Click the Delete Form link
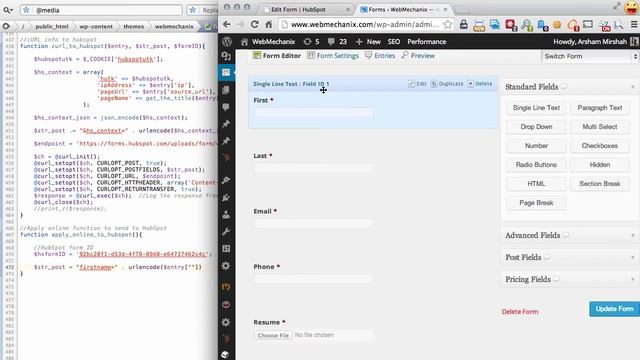 click(x=520, y=312)
